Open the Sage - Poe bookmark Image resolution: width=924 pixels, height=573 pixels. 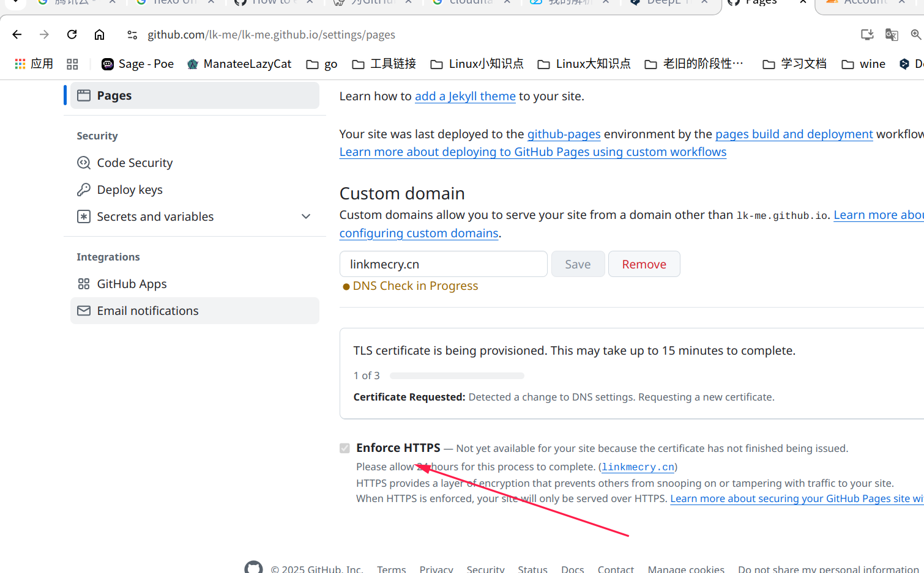138,64
